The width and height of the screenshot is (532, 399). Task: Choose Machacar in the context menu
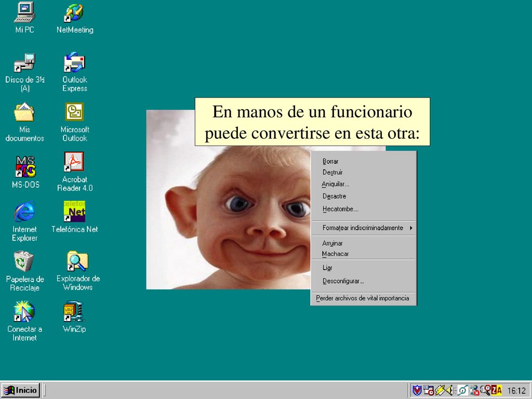363,254
